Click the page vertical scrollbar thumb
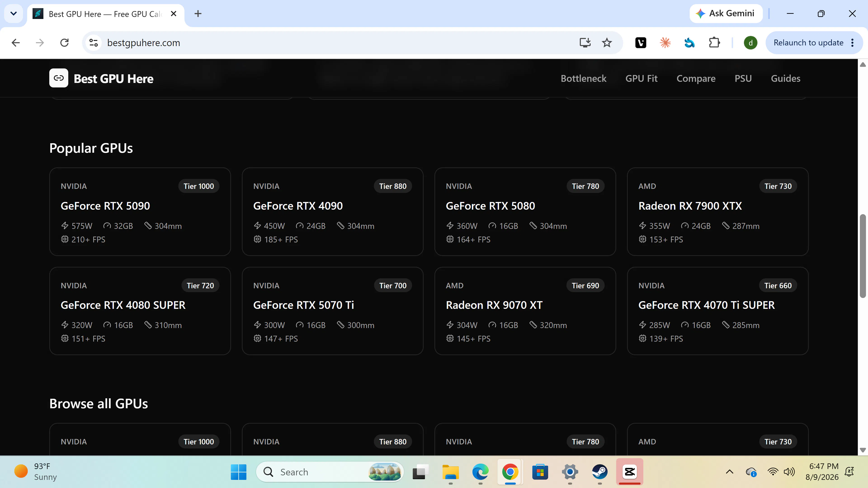This screenshot has width=868, height=488. point(863,256)
